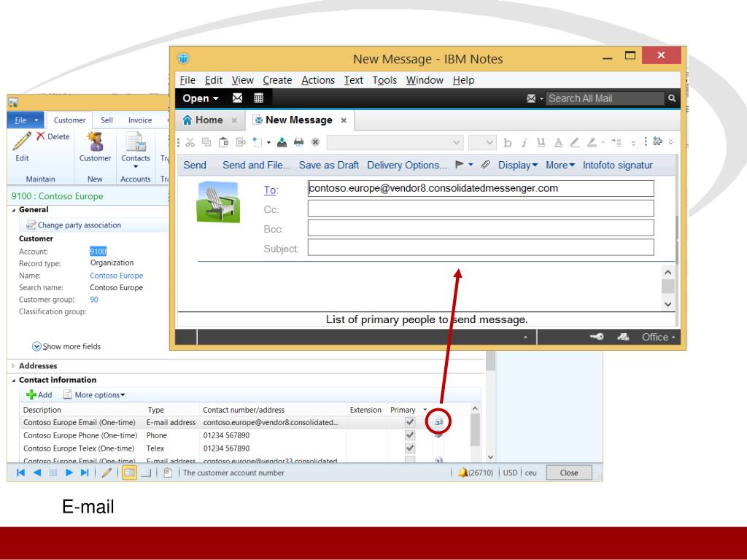This screenshot has width=747, height=560.
Task: Click into the Search All Mail box
Action: [605, 98]
